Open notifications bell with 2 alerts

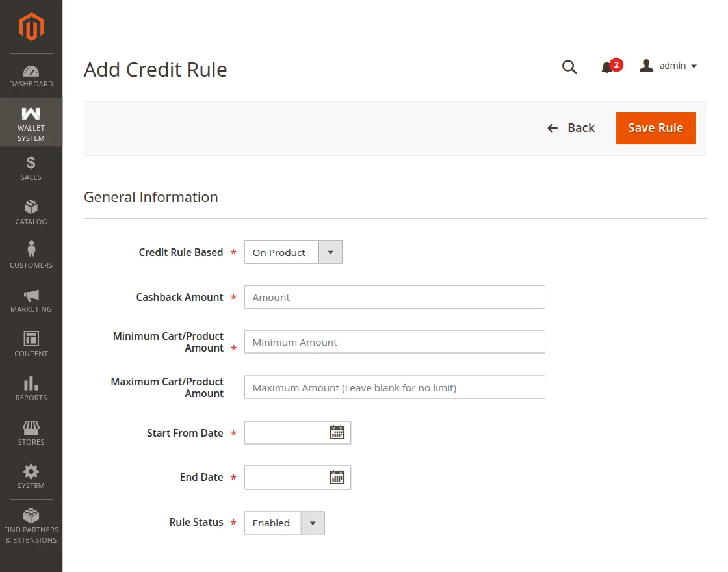611,66
